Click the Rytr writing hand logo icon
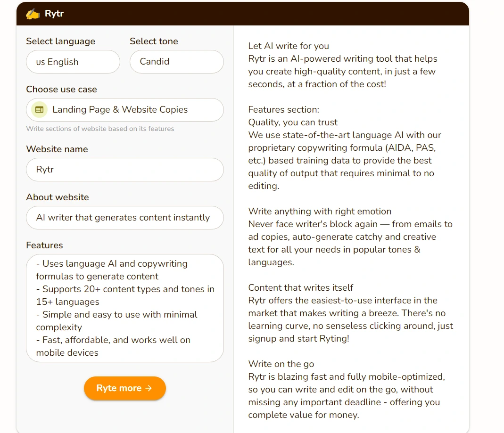Screen dimensions: 504x433 (33, 14)
